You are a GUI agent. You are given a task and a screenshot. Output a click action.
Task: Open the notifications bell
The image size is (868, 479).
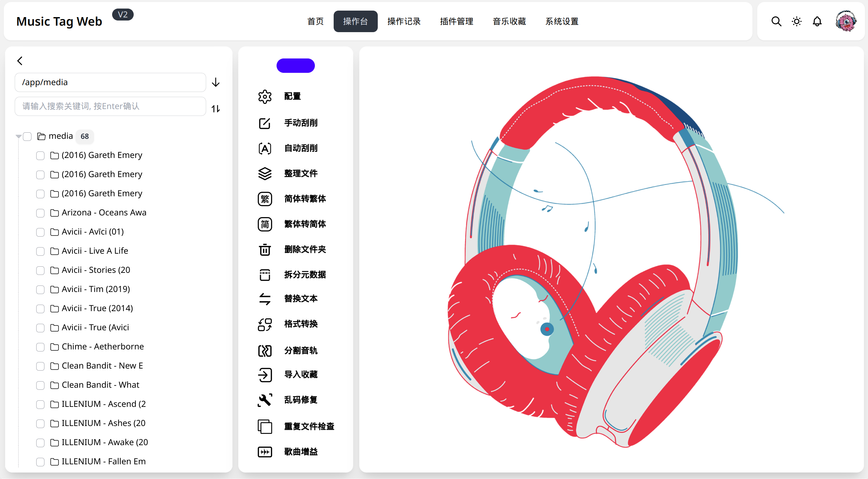[x=817, y=22]
